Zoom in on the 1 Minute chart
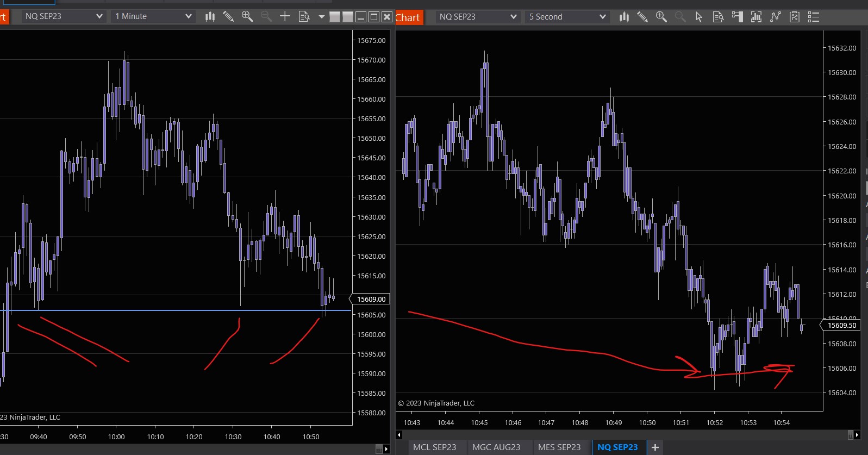The height and width of the screenshot is (455, 868). 247,16
